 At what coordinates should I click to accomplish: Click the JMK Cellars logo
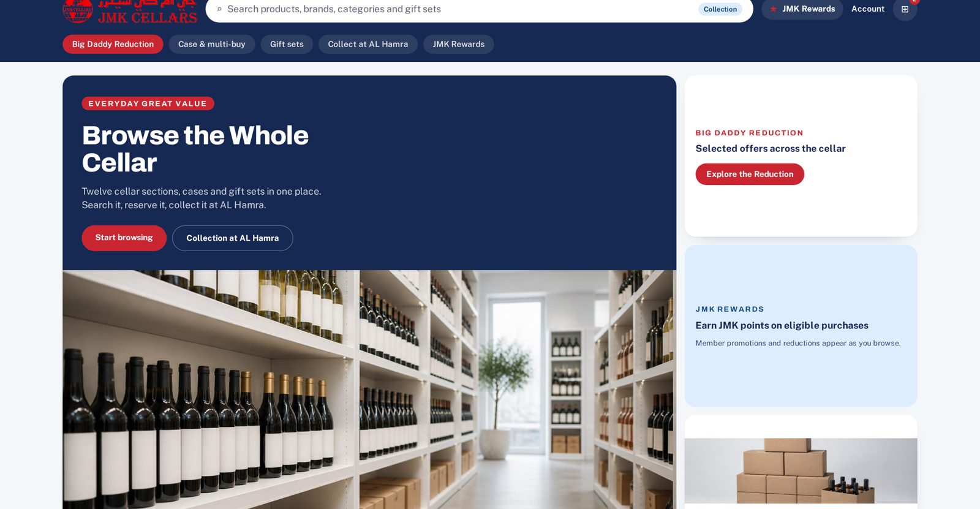130,11
